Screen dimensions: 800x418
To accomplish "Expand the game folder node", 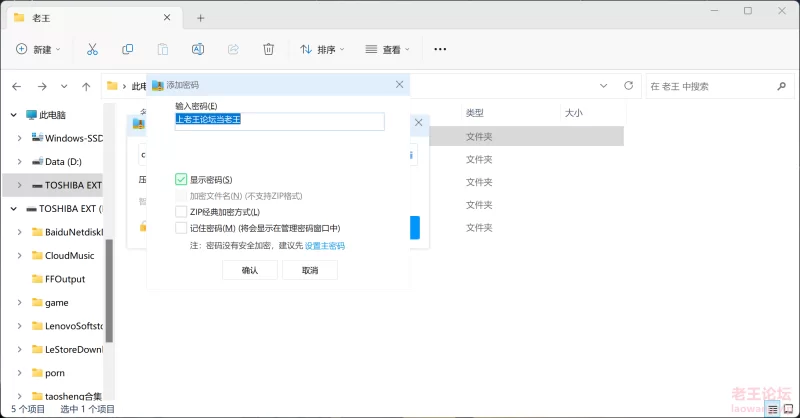I will click(19, 303).
